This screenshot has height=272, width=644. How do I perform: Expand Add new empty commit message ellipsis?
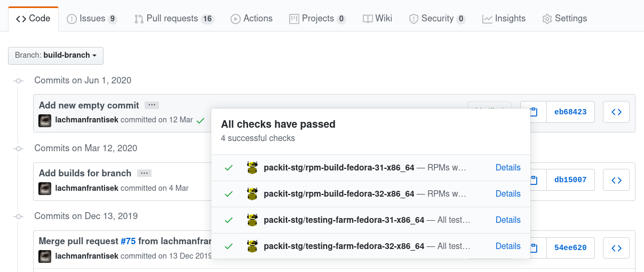pyautogui.click(x=152, y=105)
